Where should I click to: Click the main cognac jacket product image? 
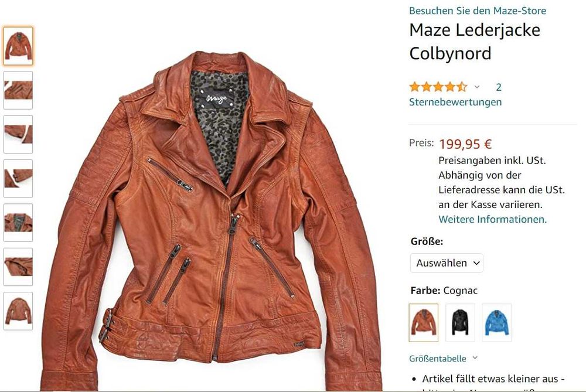tap(211, 223)
